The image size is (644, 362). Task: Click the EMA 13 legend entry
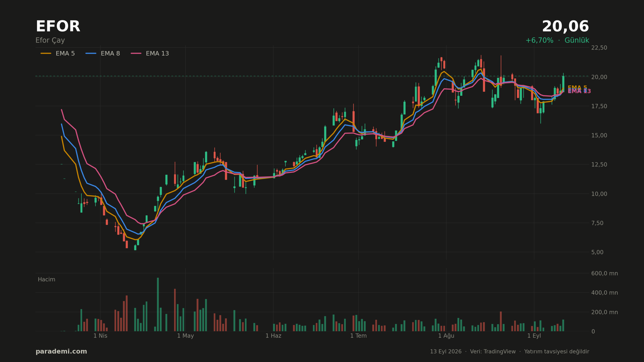pyautogui.click(x=150, y=53)
